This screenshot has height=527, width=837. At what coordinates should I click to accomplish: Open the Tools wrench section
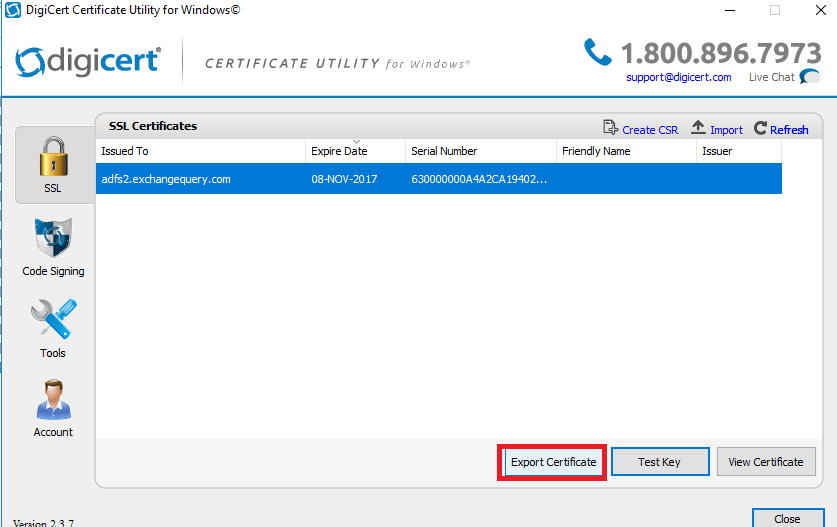click(x=53, y=328)
